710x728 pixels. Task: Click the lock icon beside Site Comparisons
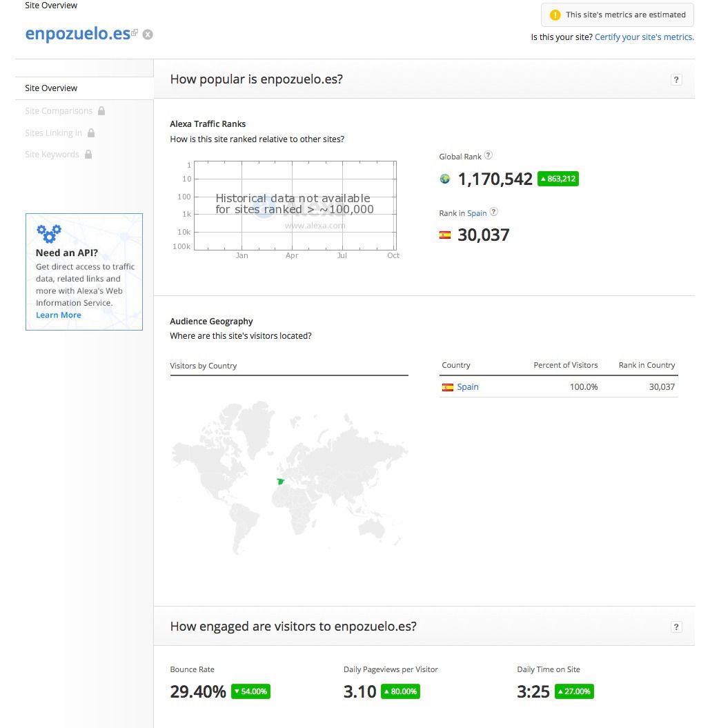[101, 110]
